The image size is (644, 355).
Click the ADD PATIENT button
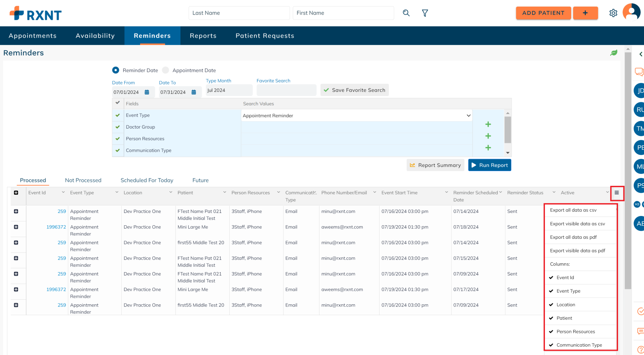pos(543,13)
